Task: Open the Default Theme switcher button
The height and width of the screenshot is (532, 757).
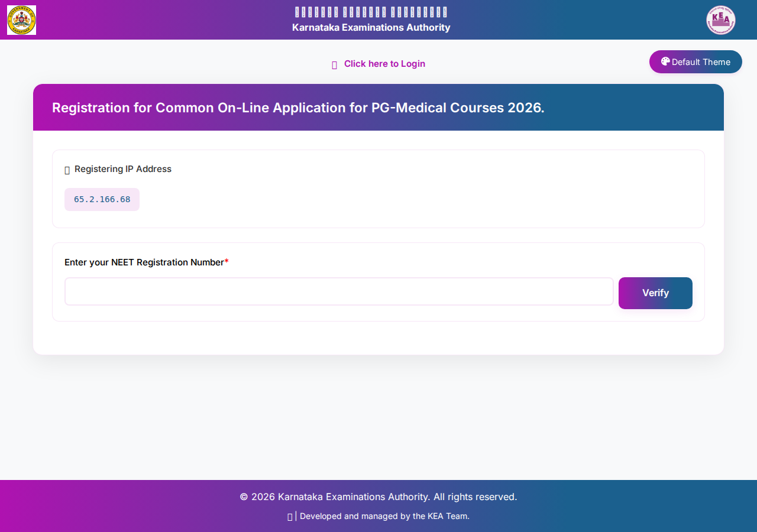Action: (695, 62)
